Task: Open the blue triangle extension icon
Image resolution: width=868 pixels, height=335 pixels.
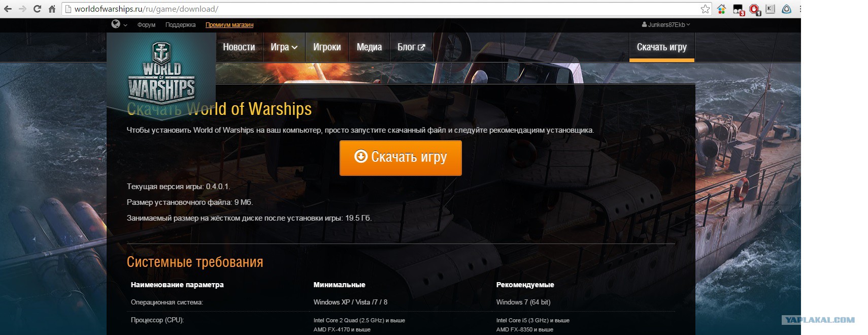Action: pos(786,9)
